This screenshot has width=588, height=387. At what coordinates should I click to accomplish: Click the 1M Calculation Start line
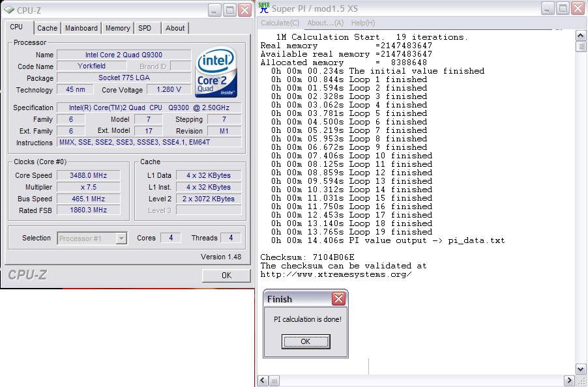click(x=372, y=37)
